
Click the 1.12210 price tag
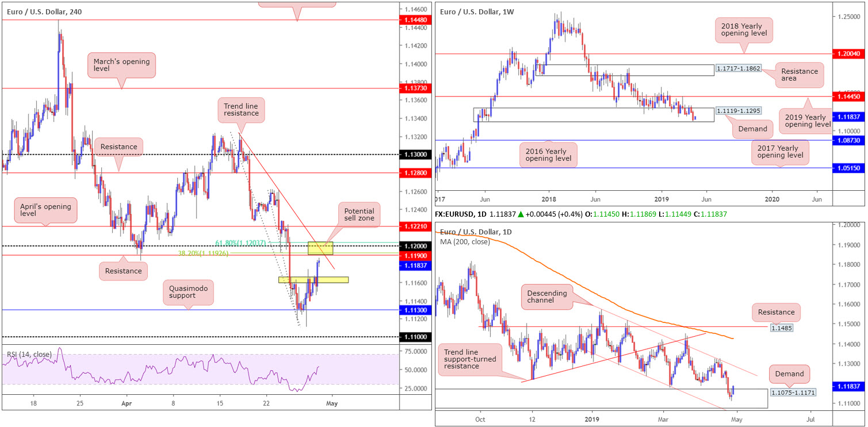point(415,226)
